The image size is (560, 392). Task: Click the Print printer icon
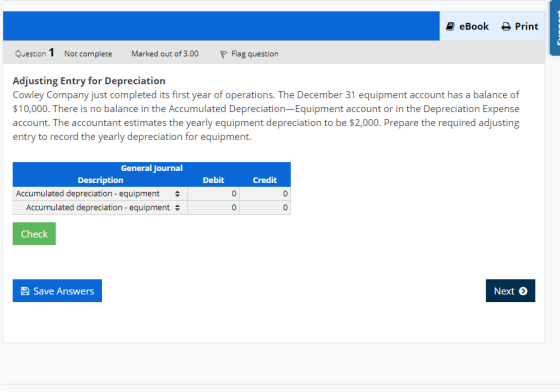pos(506,26)
